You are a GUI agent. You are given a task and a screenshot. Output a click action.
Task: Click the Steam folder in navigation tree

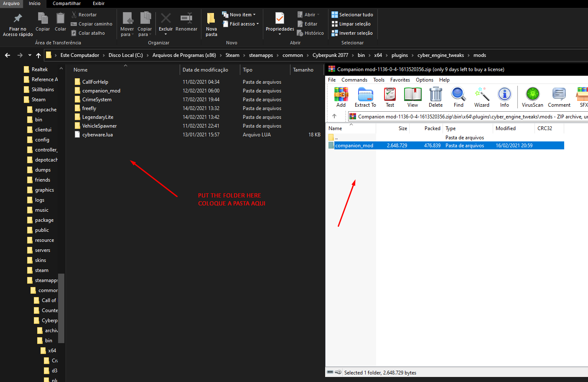click(x=38, y=100)
